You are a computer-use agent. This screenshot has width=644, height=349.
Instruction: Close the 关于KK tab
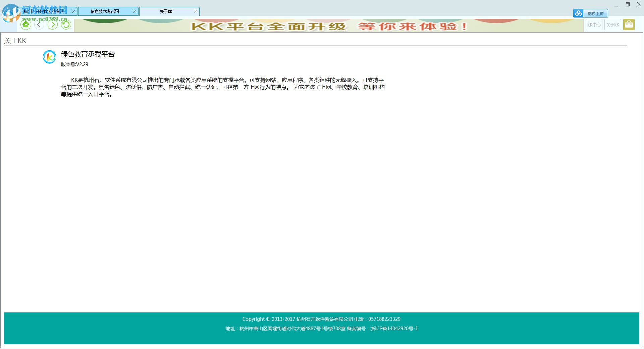(196, 11)
